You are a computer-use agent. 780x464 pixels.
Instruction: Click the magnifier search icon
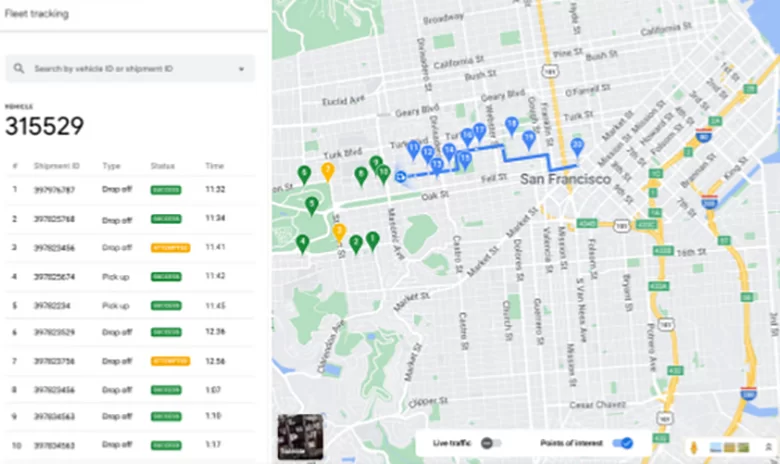[19, 68]
